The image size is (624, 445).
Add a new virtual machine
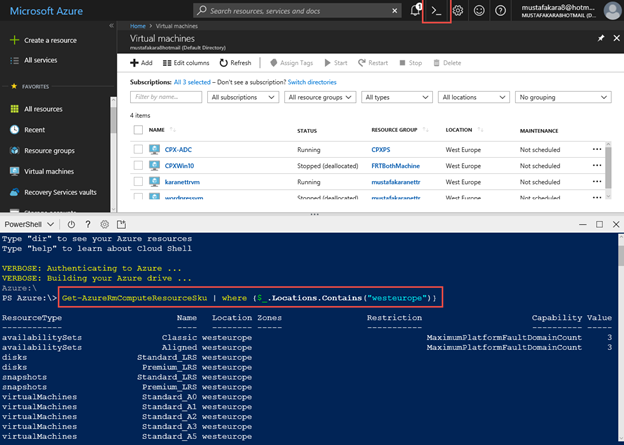click(141, 63)
